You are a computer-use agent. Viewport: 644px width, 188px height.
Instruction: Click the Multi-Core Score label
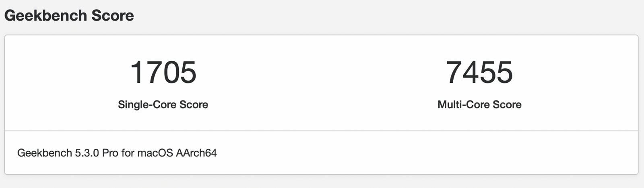click(x=479, y=104)
